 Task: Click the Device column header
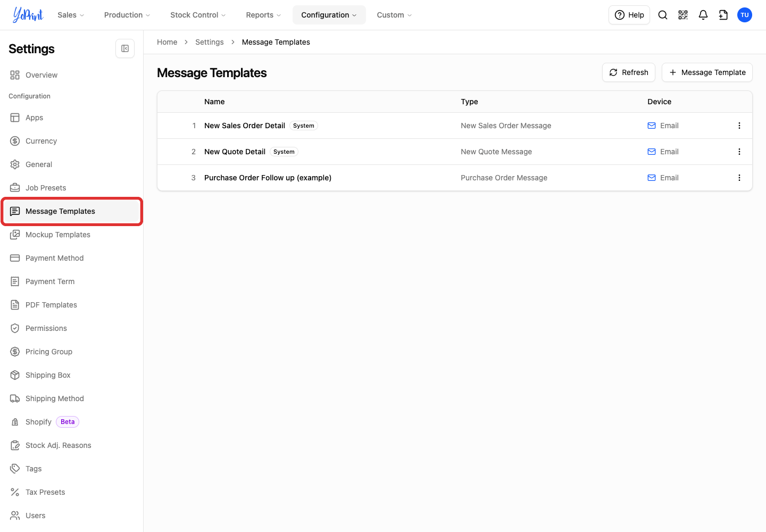tap(659, 102)
